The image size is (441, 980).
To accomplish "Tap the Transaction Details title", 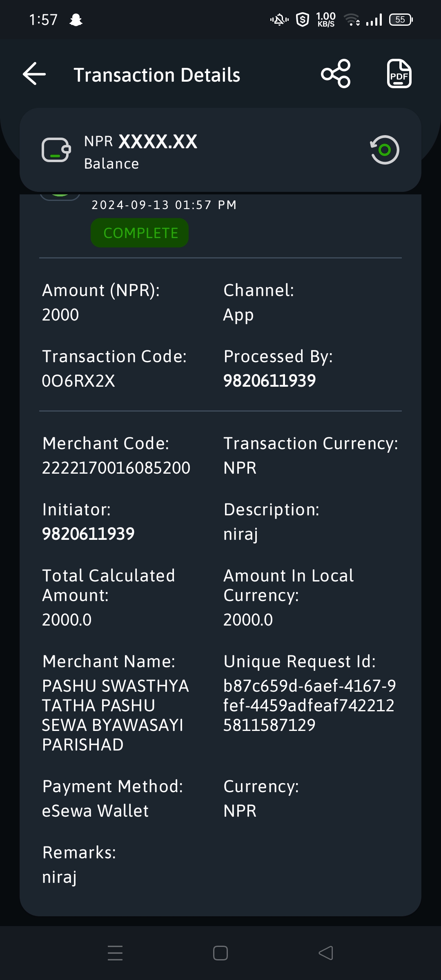I will 157,75.
